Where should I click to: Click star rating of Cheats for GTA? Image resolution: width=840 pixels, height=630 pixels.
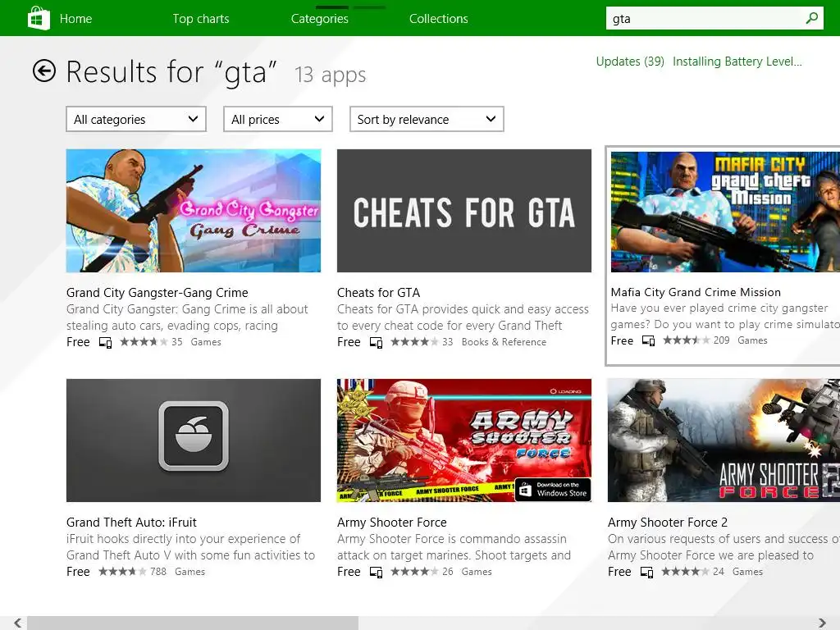point(414,342)
